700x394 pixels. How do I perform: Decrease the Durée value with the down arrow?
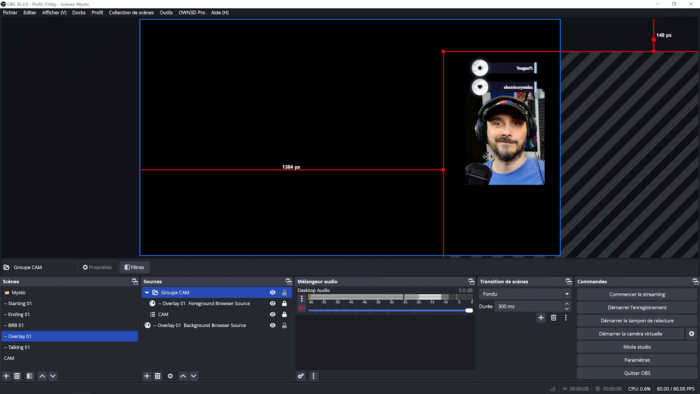567,309
